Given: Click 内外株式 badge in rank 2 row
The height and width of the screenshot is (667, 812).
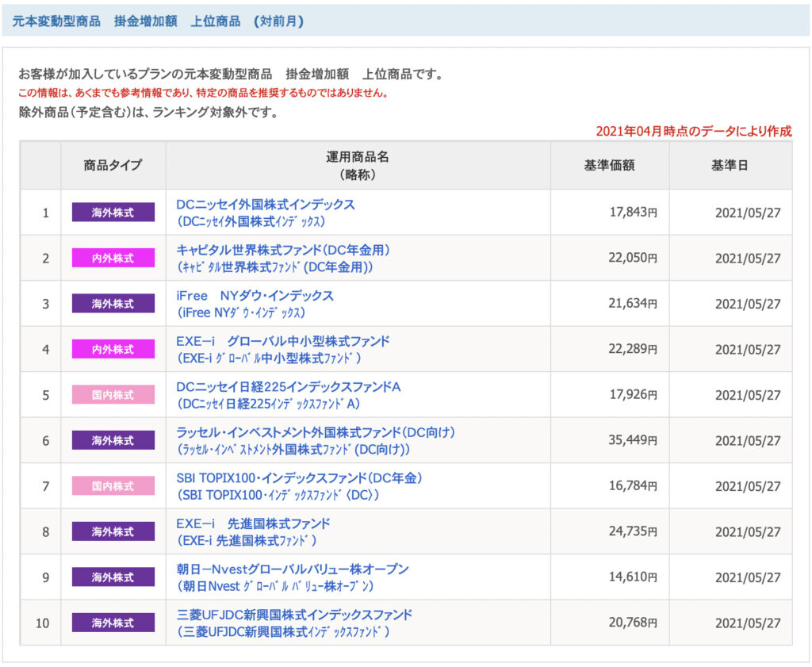Looking at the screenshot, I should [x=113, y=258].
